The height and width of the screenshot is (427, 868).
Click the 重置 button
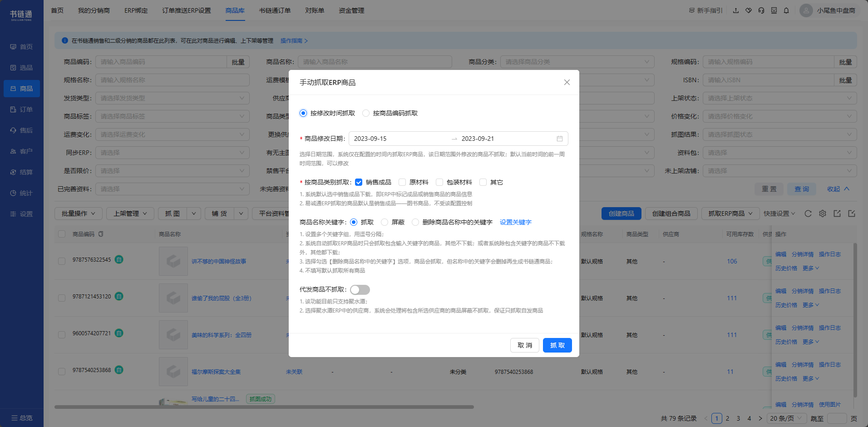point(769,189)
